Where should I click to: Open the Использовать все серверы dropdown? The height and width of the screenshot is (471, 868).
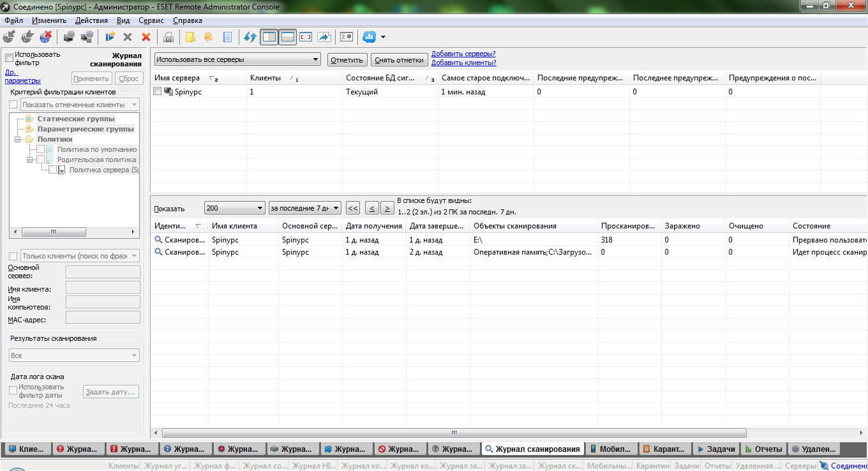coord(237,60)
